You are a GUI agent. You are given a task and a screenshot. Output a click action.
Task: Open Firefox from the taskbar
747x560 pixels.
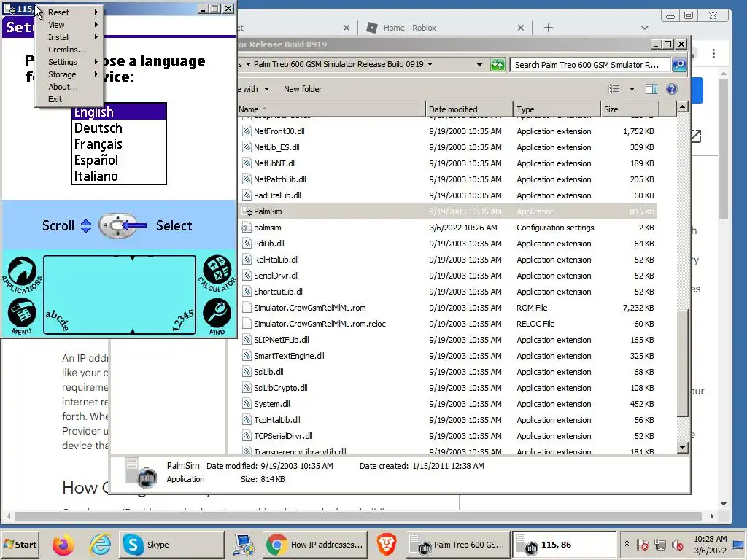click(63, 545)
